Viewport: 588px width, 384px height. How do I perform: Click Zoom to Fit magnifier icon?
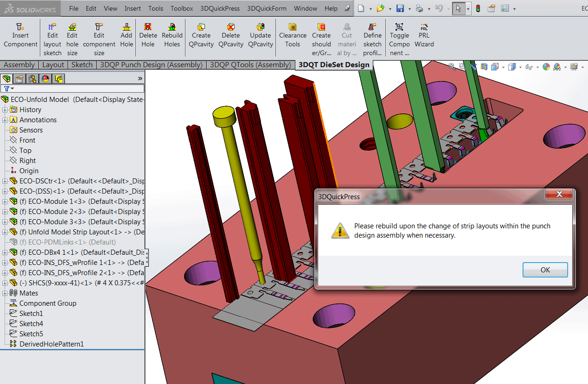click(x=452, y=67)
